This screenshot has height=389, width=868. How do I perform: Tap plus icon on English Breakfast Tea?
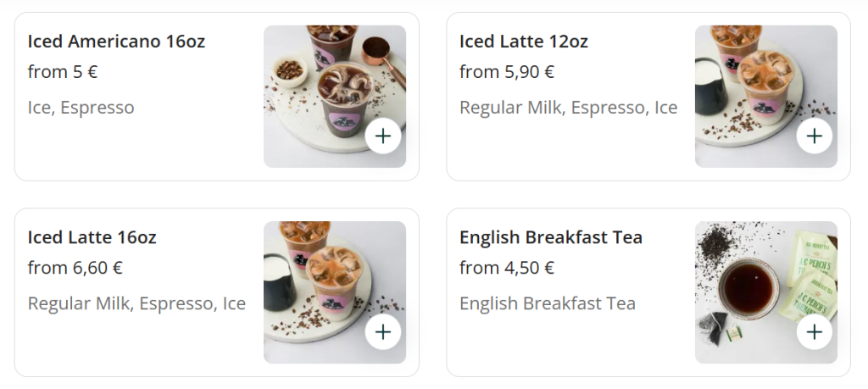[x=815, y=331]
